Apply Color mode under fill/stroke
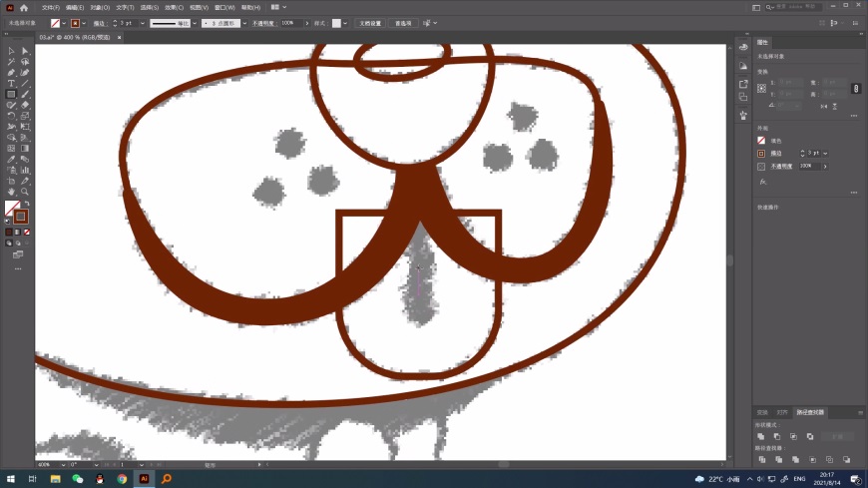The width and height of the screenshot is (868, 488). tap(9, 233)
